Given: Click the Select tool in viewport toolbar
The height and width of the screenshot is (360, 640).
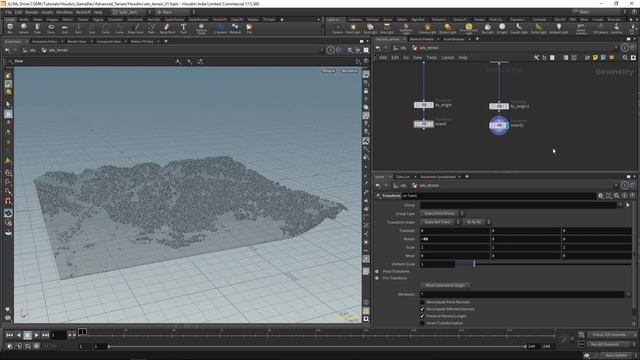Looking at the screenshot, I should pos(8,104).
